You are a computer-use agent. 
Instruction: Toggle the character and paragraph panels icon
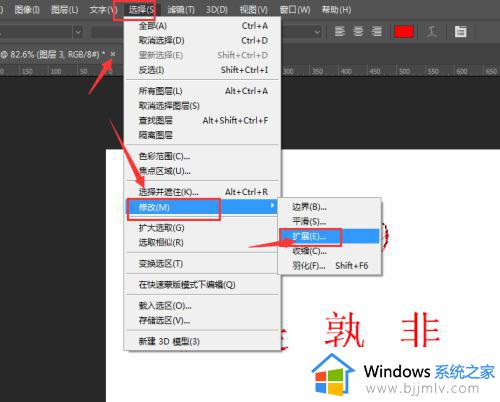click(461, 32)
